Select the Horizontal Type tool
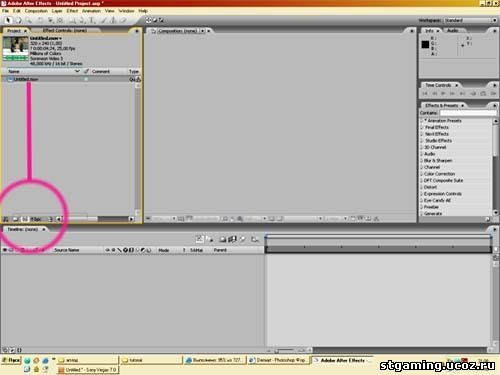This screenshot has height=375, width=500. click(92, 20)
